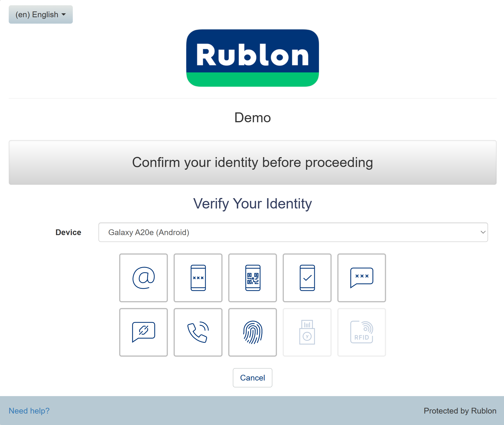Choose the Phone Call authentication method

point(198,332)
